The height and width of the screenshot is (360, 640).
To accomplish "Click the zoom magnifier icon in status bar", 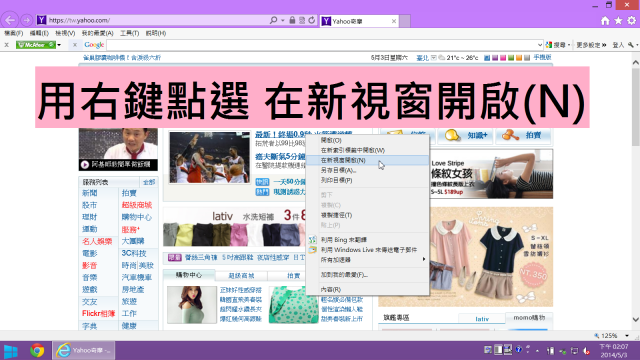I will click(x=597, y=336).
